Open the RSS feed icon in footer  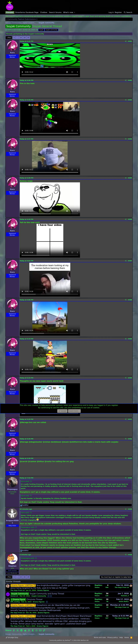pyautogui.click(x=131, y=637)
